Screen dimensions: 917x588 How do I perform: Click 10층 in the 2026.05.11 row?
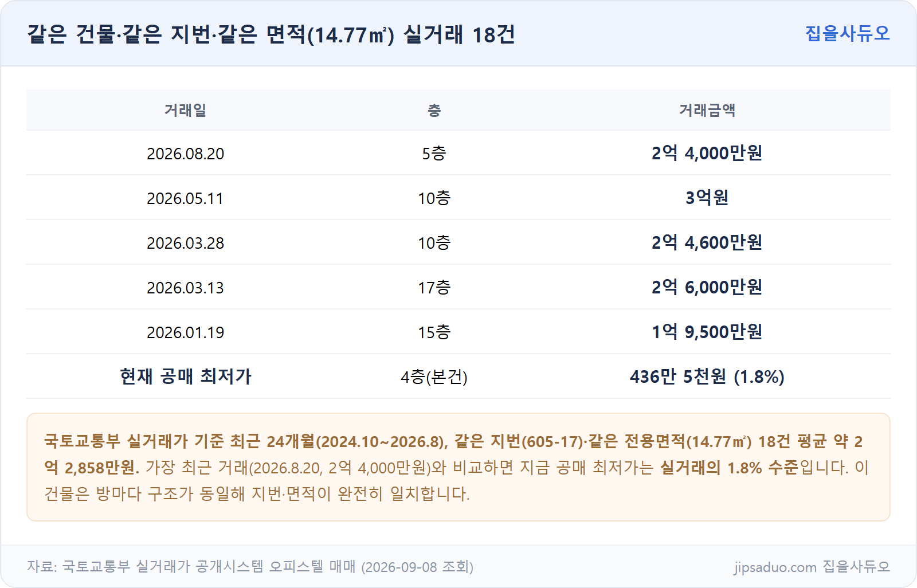(434, 198)
